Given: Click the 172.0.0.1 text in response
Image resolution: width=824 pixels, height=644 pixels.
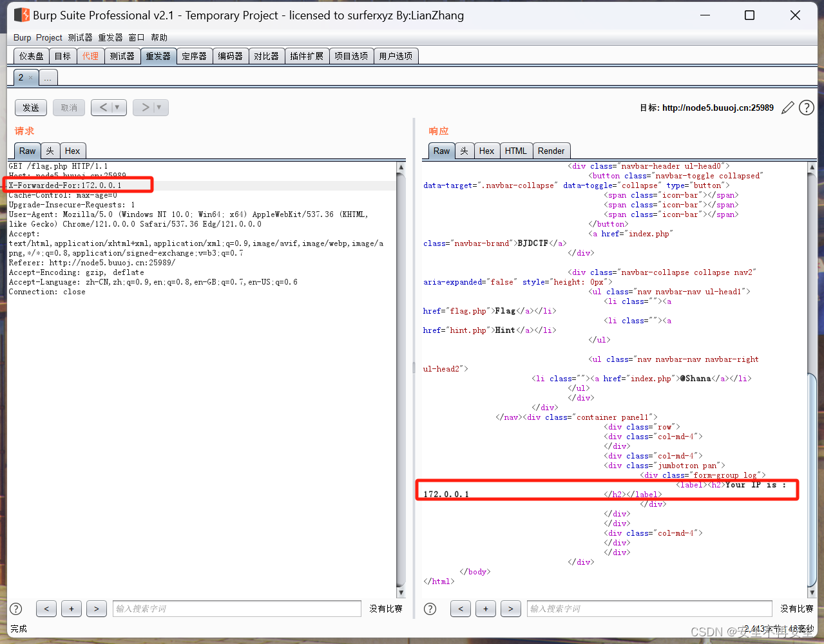Looking at the screenshot, I should point(446,495).
